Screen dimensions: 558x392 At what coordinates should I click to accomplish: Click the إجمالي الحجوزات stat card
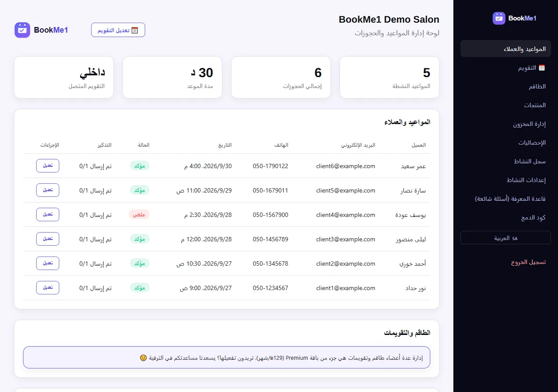(281, 77)
